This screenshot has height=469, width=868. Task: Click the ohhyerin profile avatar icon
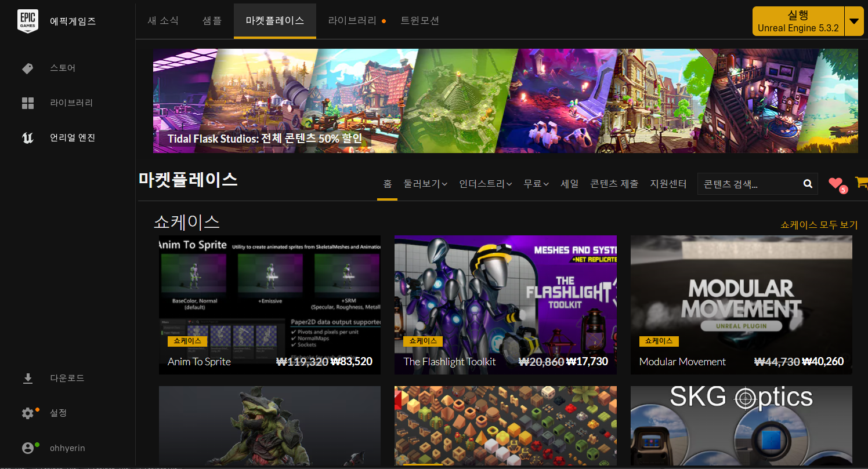27,448
